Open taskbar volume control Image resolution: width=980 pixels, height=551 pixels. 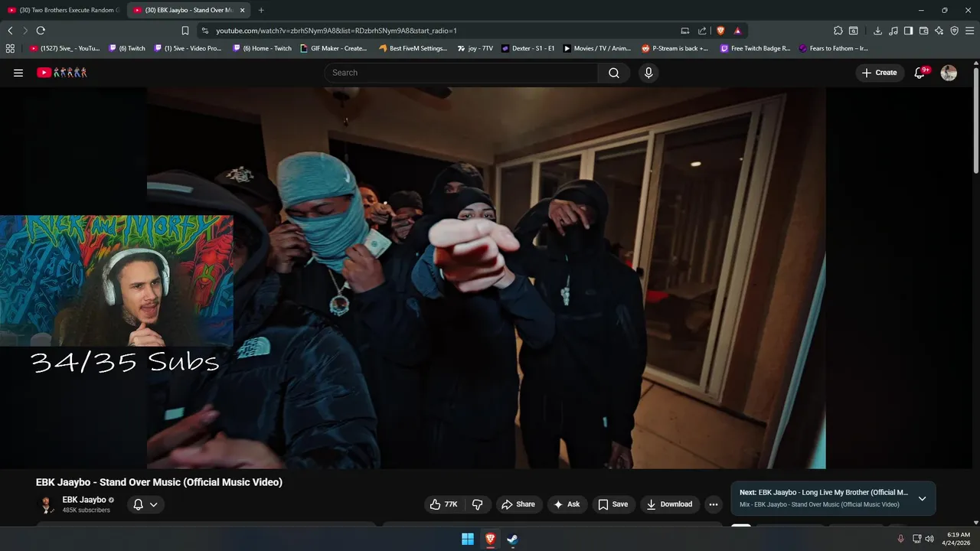point(929,539)
